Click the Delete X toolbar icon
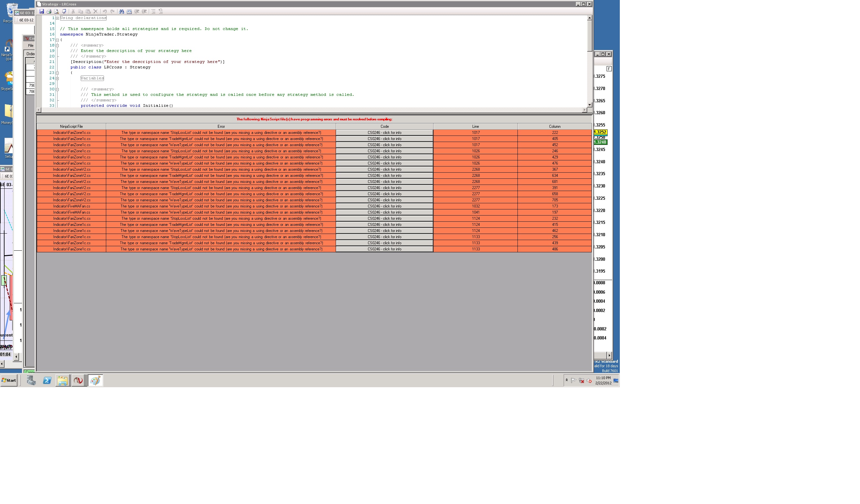The width and height of the screenshot is (860, 504). 96,11
